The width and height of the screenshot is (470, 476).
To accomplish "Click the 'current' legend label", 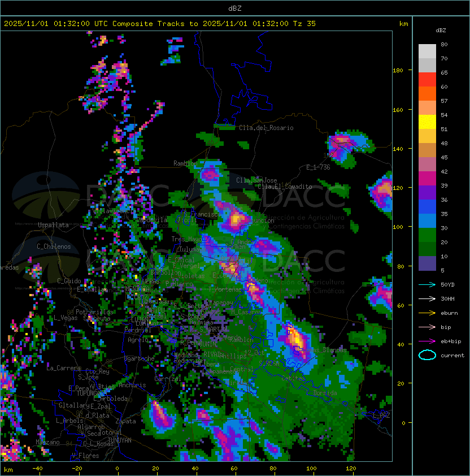I will (452, 356).
